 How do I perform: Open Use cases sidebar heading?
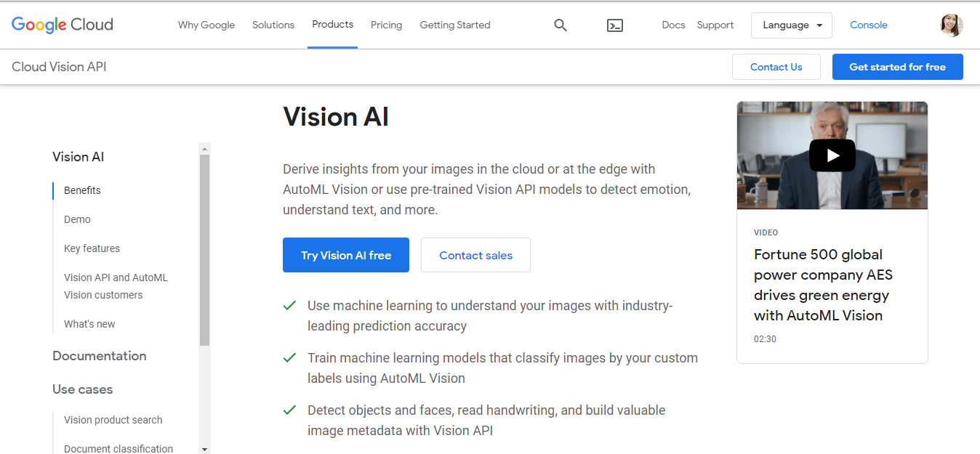click(x=83, y=389)
